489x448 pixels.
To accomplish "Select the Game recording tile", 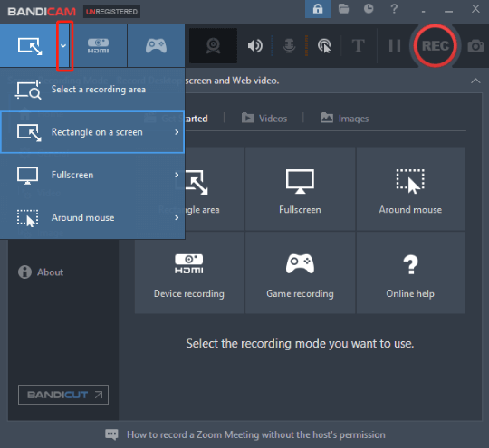I will click(x=300, y=272).
